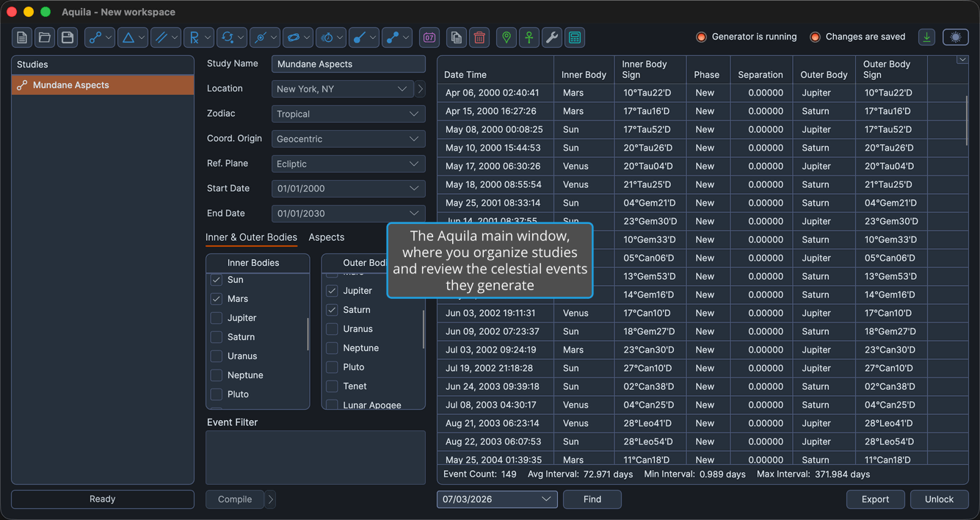Open the Start Date 01/01/2000 picker
Viewport: 980px width, 520px height.
[x=348, y=189]
